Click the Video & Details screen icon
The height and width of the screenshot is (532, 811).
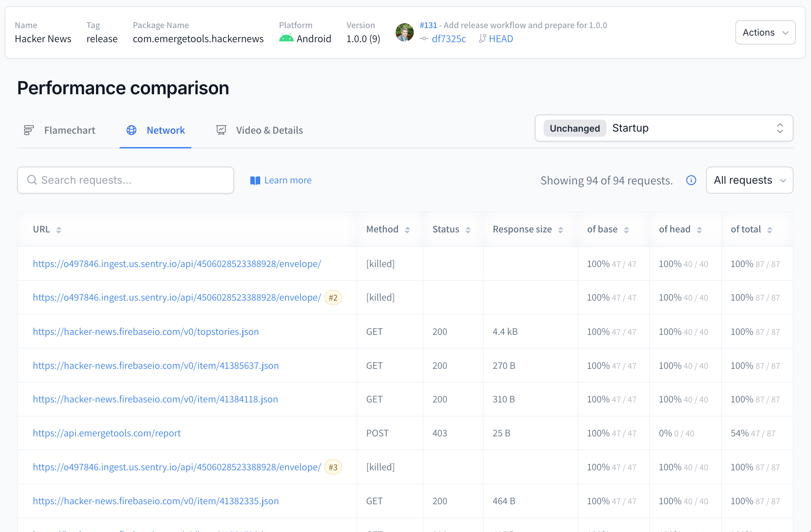tap(221, 130)
